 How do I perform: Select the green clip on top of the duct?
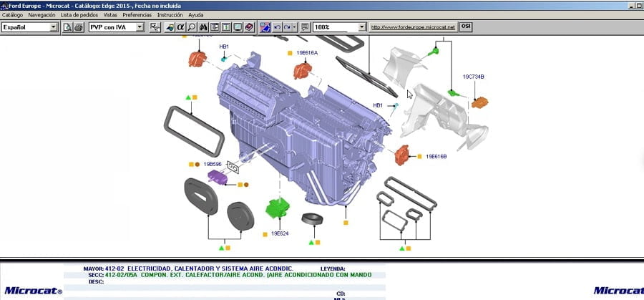(x=433, y=52)
